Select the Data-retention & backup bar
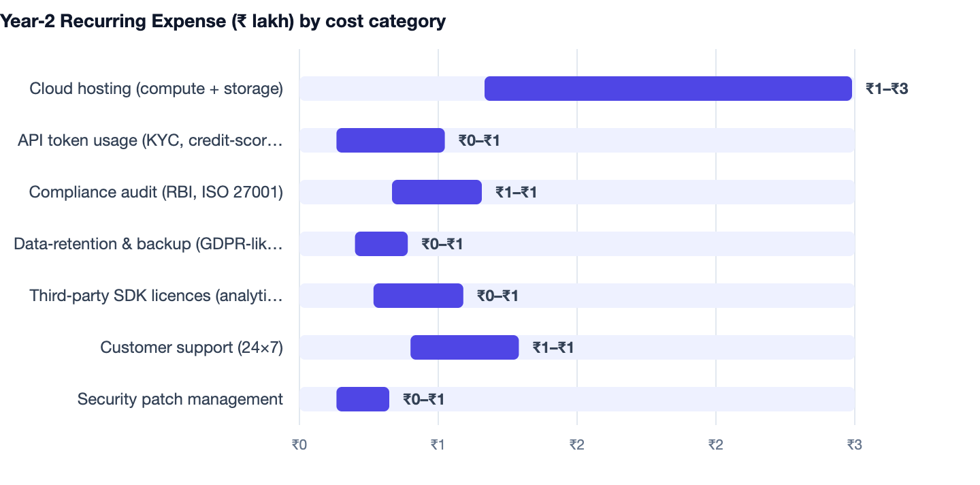This screenshot has height=485, width=980. coord(381,244)
